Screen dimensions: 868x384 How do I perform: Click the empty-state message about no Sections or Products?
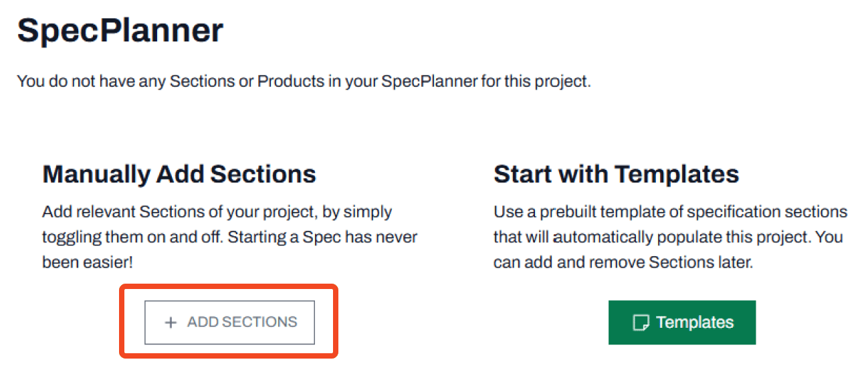coord(304,82)
